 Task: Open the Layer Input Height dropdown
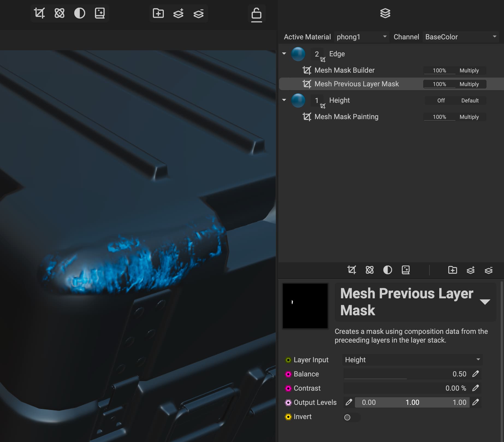click(x=412, y=360)
